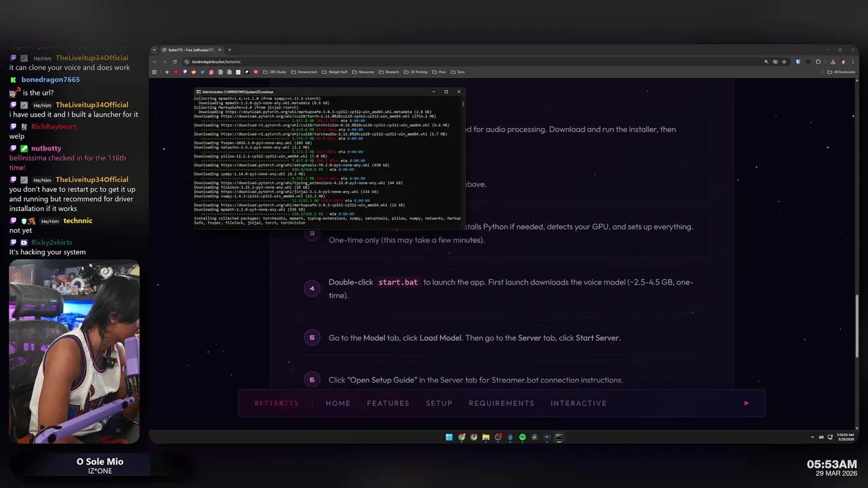The width and height of the screenshot is (868, 488).
Task: Open the Twitch bookmark icon
Action: [x=185, y=72]
